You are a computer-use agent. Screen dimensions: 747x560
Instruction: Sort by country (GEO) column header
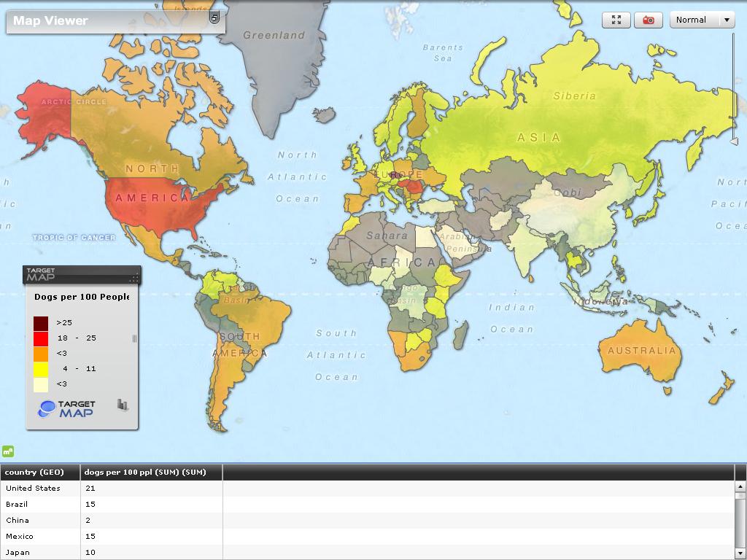point(34,472)
